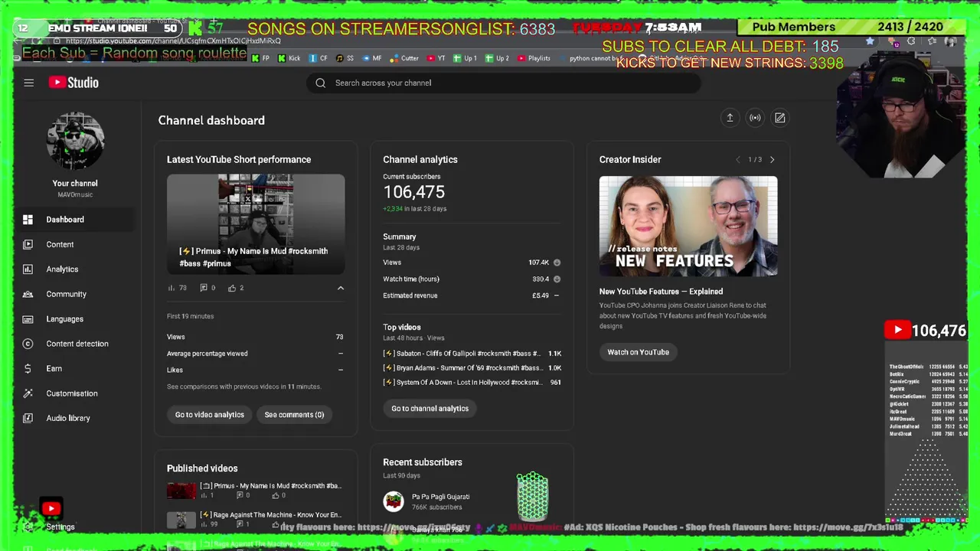Screen dimensions: 980x551
Task: Click the Short's comments count icon
Action: coord(204,288)
